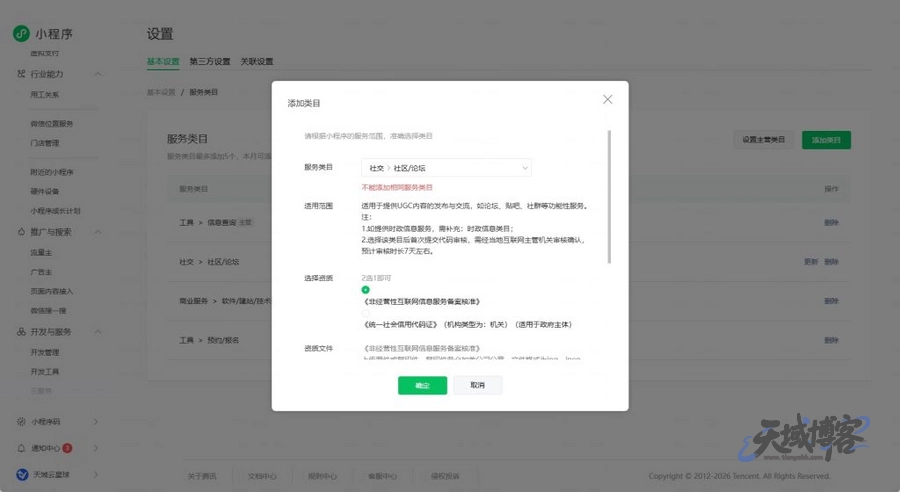Screen dimensions: 900x492
Task: Open 广告主 in the sidebar
Action: [41, 272]
